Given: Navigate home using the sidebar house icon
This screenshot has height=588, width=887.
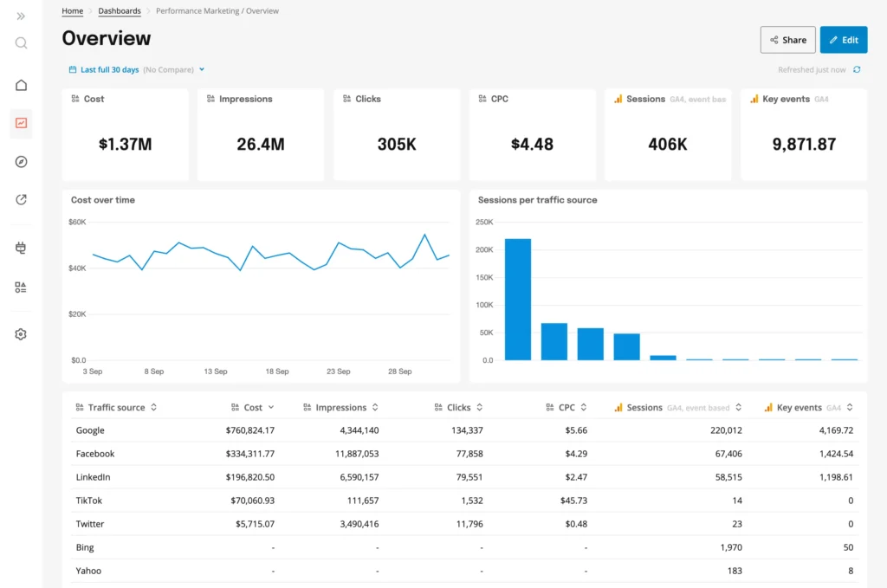Looking at the screenshot, I should 20,85.
